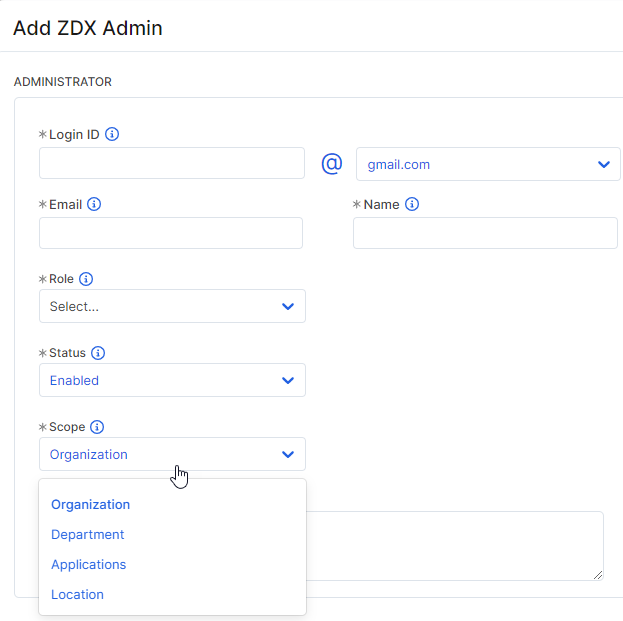Viewport: 623px width, 621px height.
Task: Click the text area resize handle
Action: tap(598, 575)
